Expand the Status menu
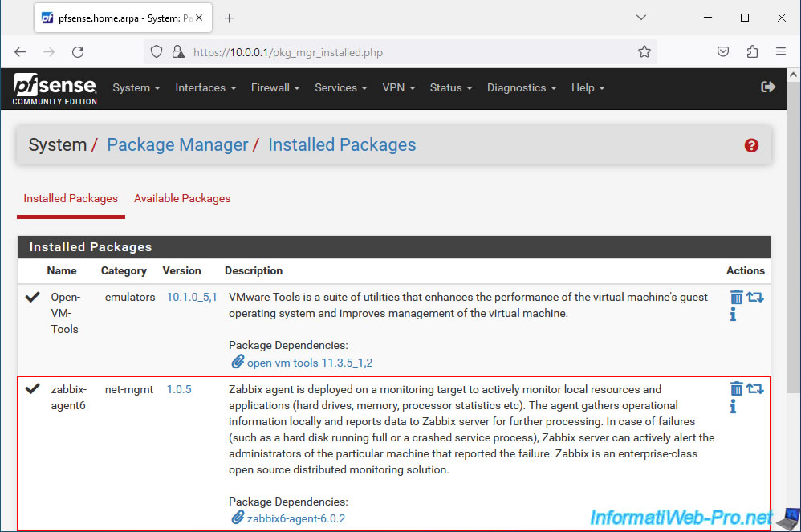801x532 pixels. pyautogui.click(x=451, y=87)
